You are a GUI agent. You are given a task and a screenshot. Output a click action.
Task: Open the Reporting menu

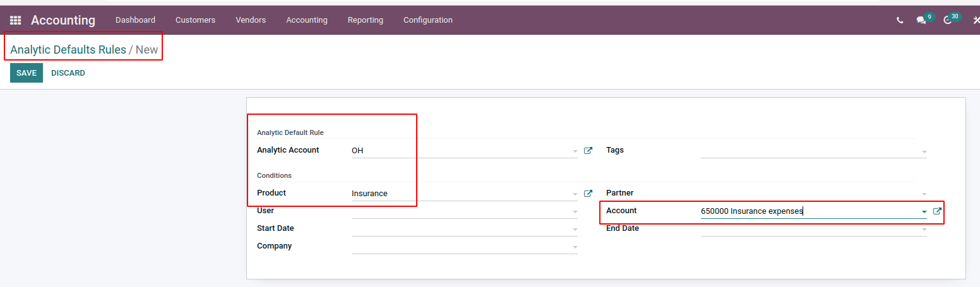(x=365, y=20)
